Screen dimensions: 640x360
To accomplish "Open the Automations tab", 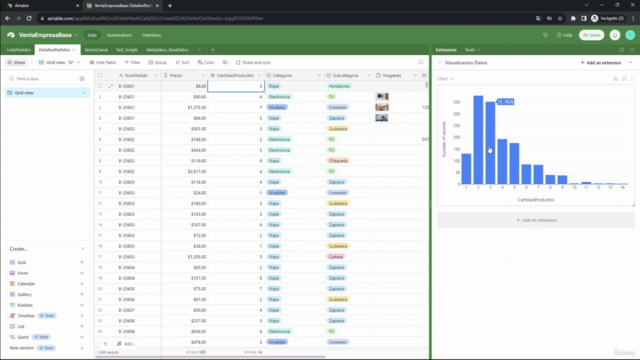I will [x=119, y=35].
